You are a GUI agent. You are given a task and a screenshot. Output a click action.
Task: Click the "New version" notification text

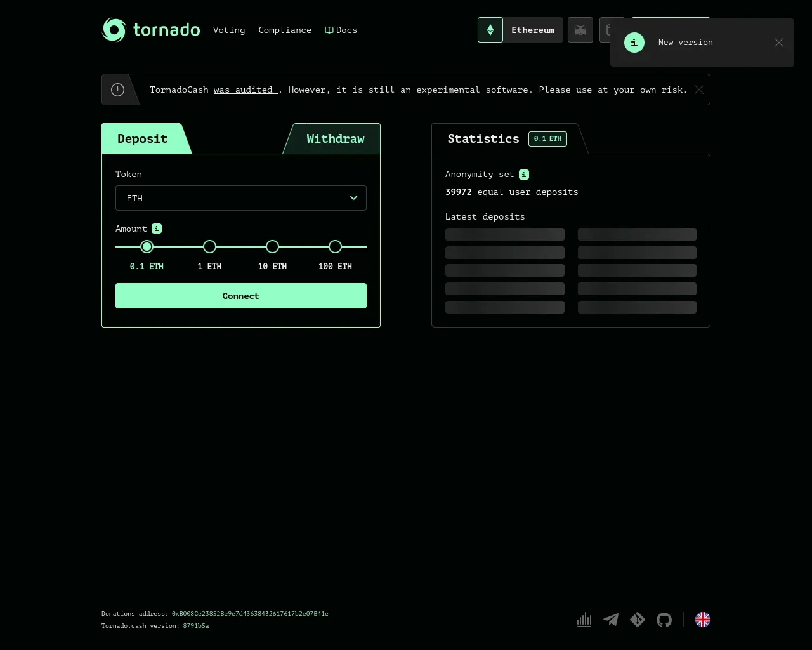coord(686,43)
